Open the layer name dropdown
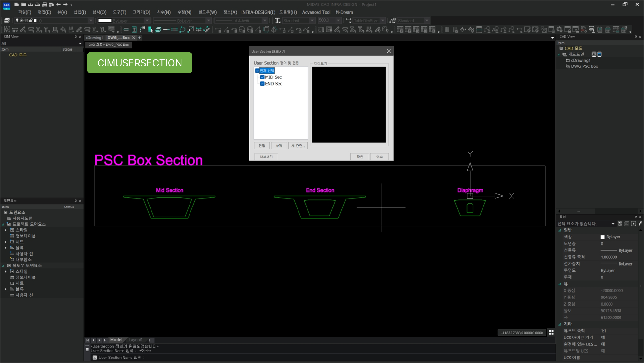The image size is (644, 363). (91, 20)
